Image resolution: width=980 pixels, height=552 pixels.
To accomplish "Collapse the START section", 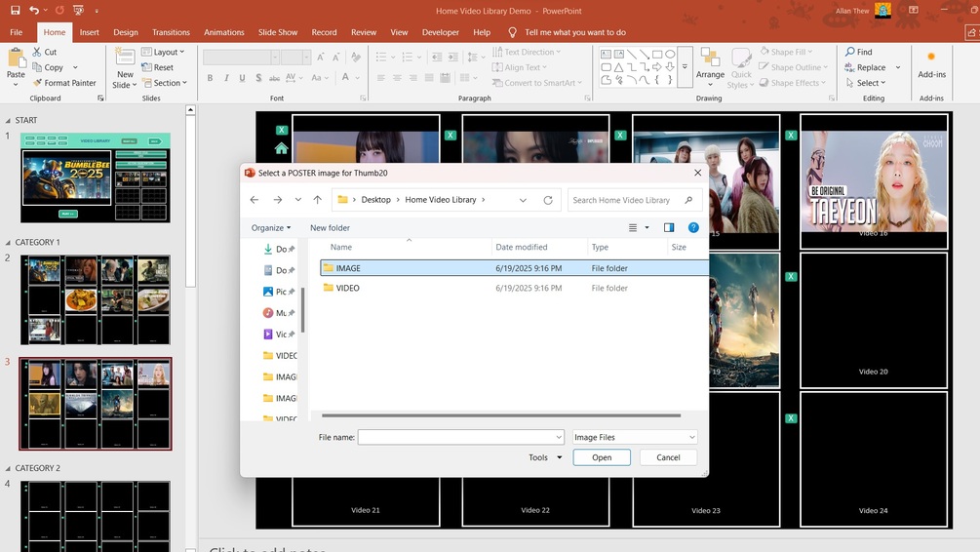I will pos(8,120).
